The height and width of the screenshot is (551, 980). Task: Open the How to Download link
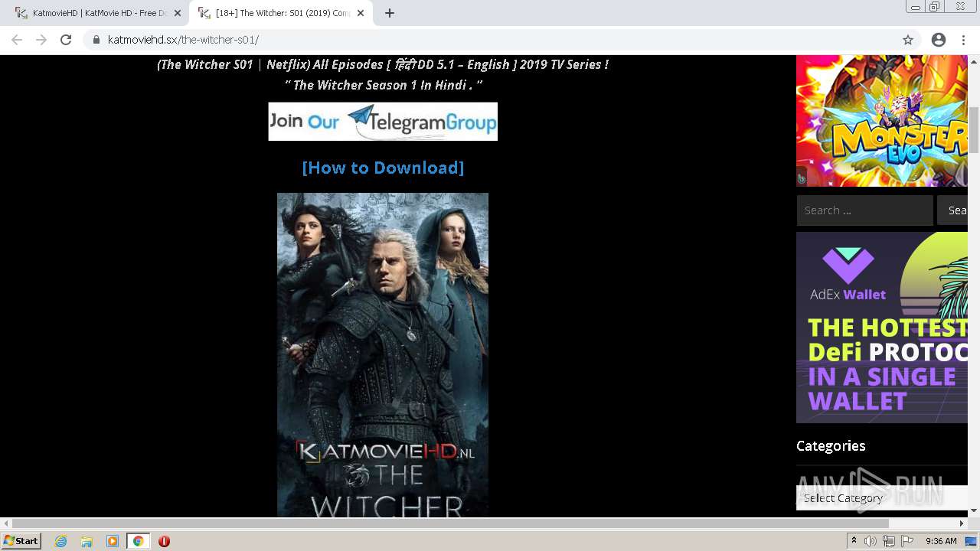pyautogui.click(x=383, y=168)
